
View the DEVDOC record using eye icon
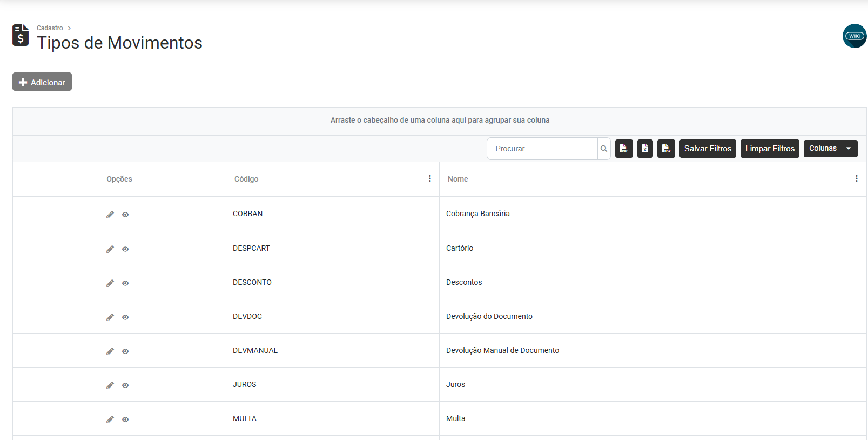125,317
